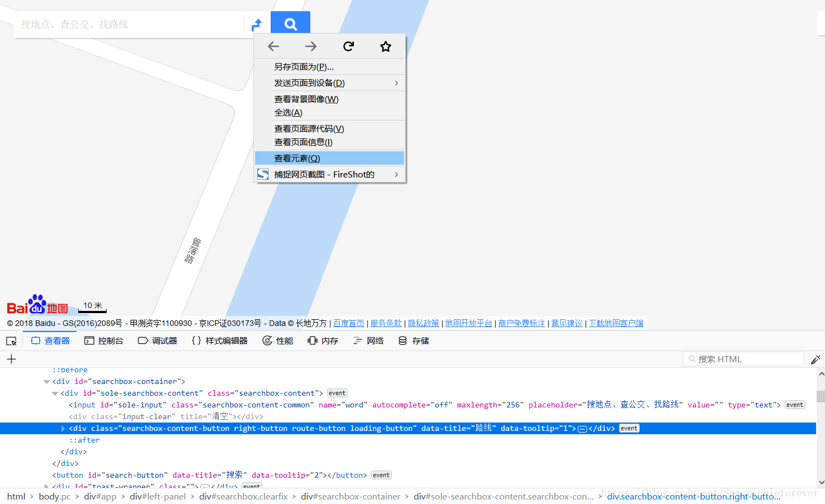
Task: Click event badge on search-button line
Action: click(x=381, y=475)
